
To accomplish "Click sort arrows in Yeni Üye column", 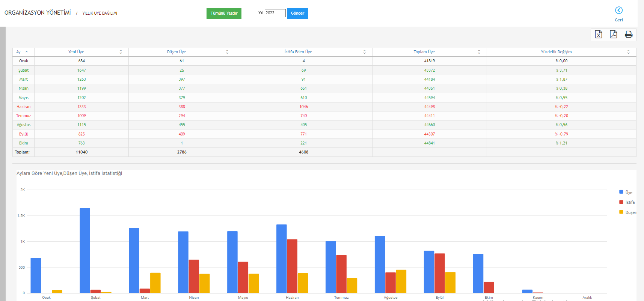I will (x=121, y=52).
